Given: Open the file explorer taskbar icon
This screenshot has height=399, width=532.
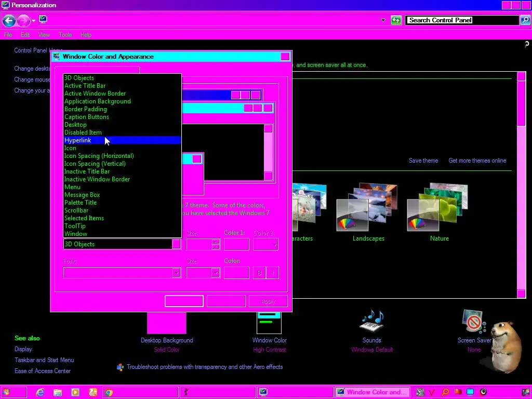Looking at the screenshot, I should [57, 393].
